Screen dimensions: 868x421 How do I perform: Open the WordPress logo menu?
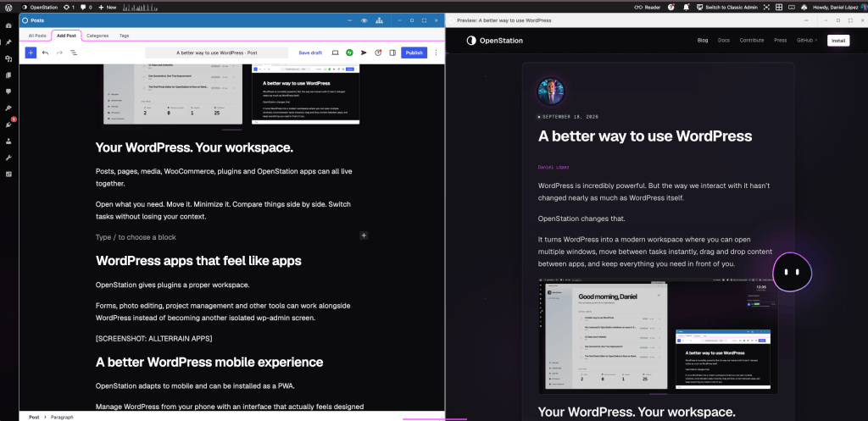coord(8,7)
